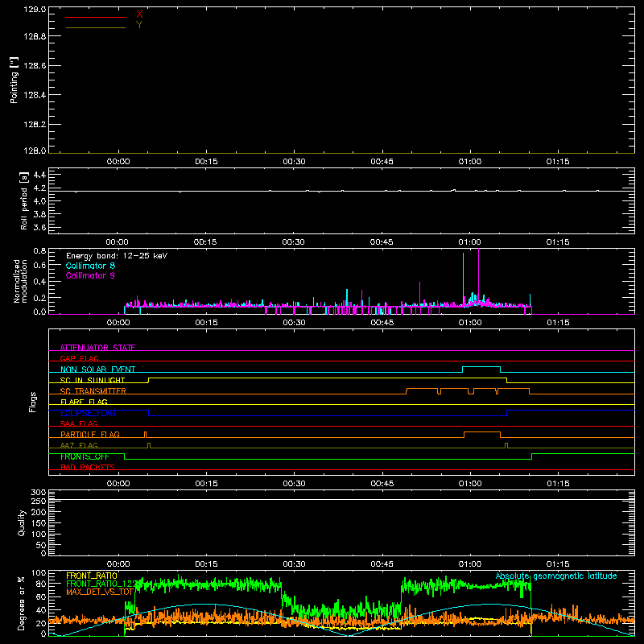This screenshot has height=644, width=644.
Task: Click the 'Degrees or %' axis label
Action: pos(22,603)
